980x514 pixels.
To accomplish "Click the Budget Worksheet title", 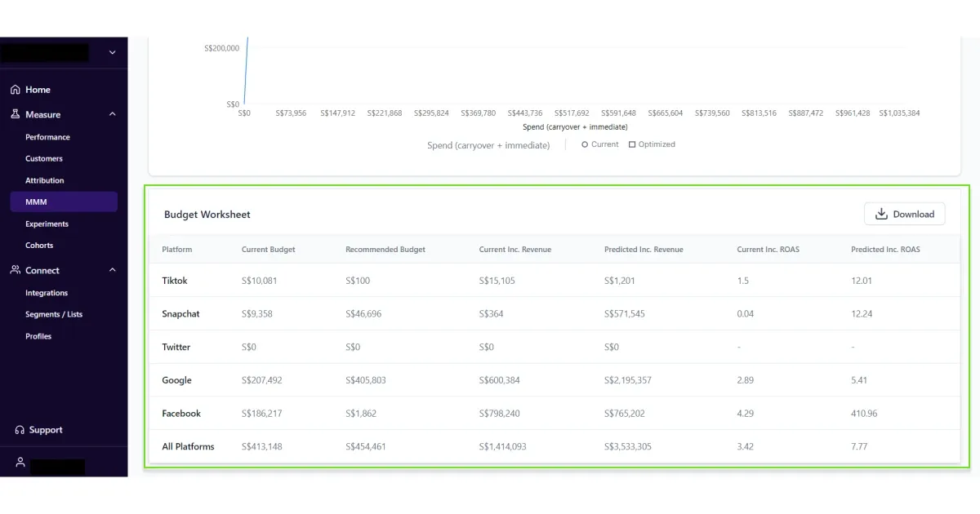I will point(207,215).
